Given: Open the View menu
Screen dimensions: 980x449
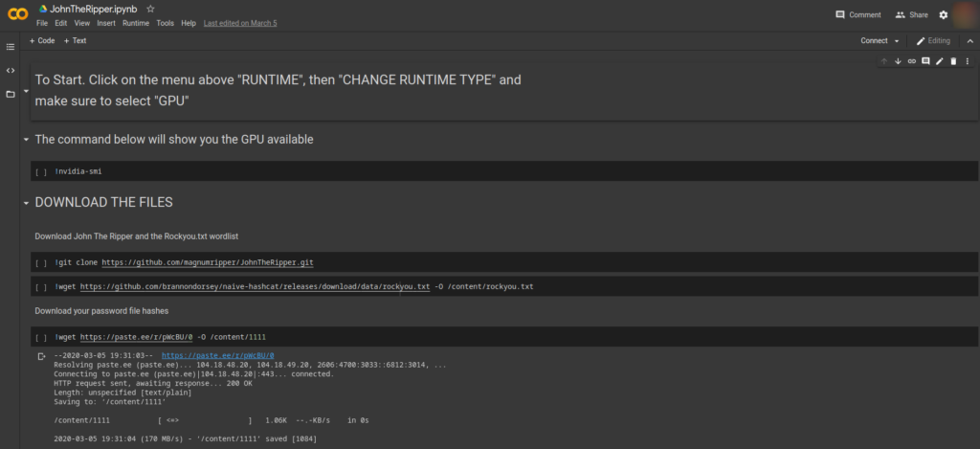Looking at the screenshot, I should 82,23.
